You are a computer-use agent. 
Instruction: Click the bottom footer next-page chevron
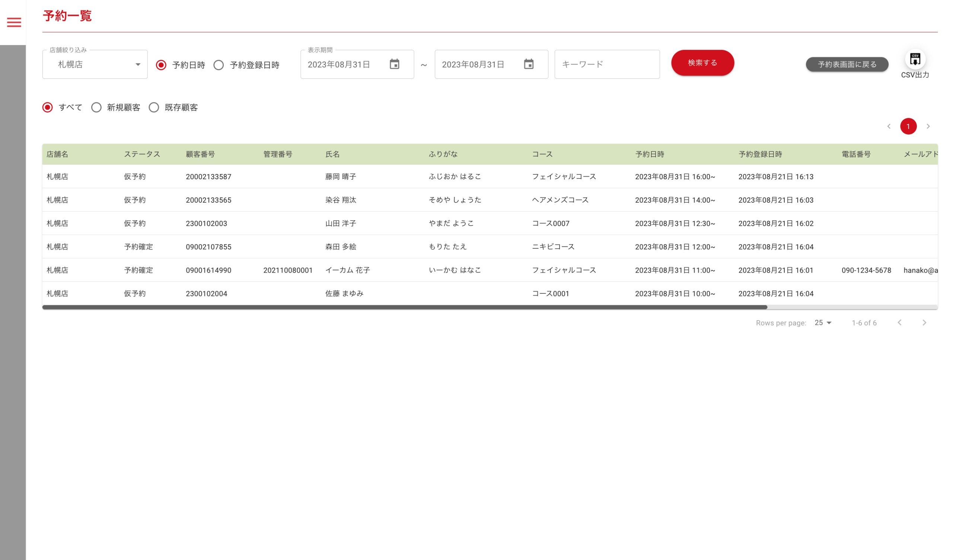pyautogui.click(x=924, y=322)
